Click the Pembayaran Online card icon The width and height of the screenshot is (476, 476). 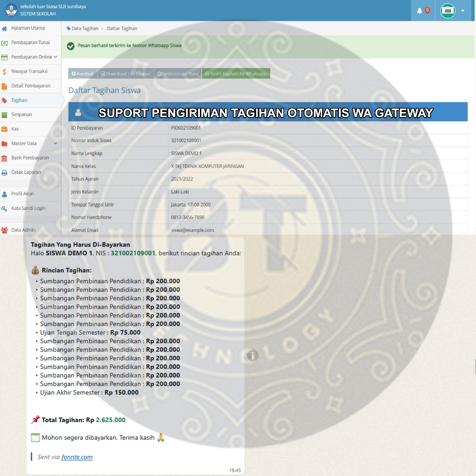(x=4, y=57)
